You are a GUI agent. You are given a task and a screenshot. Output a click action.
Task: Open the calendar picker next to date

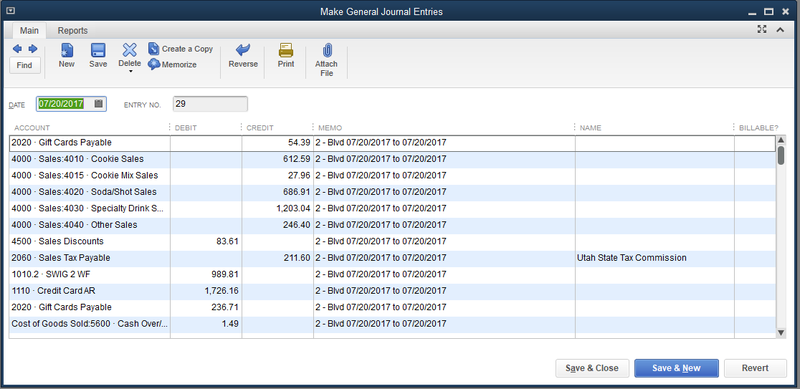[98, 104]
